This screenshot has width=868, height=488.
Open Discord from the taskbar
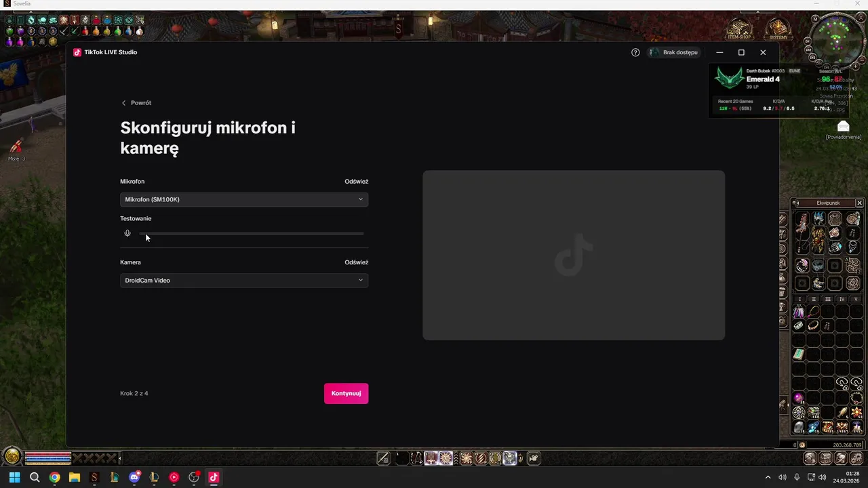pyautogui.click(x=134, y=477)
